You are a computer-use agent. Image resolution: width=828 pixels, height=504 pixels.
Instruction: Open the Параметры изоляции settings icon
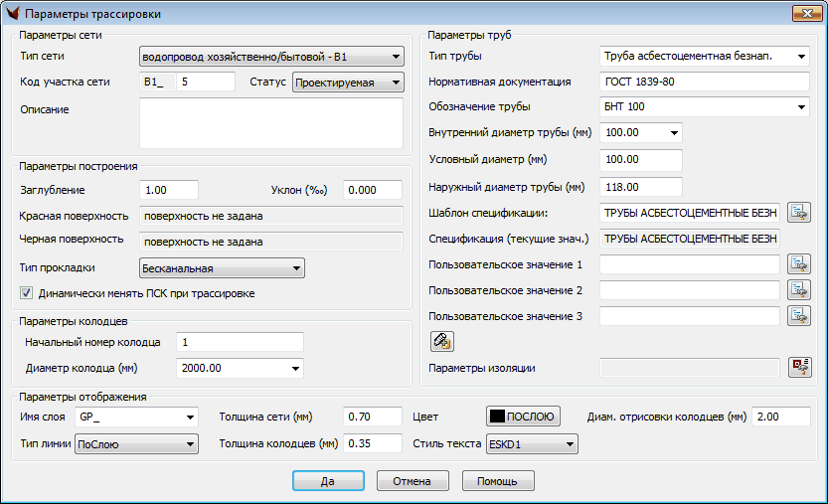[x=799, y=368]
